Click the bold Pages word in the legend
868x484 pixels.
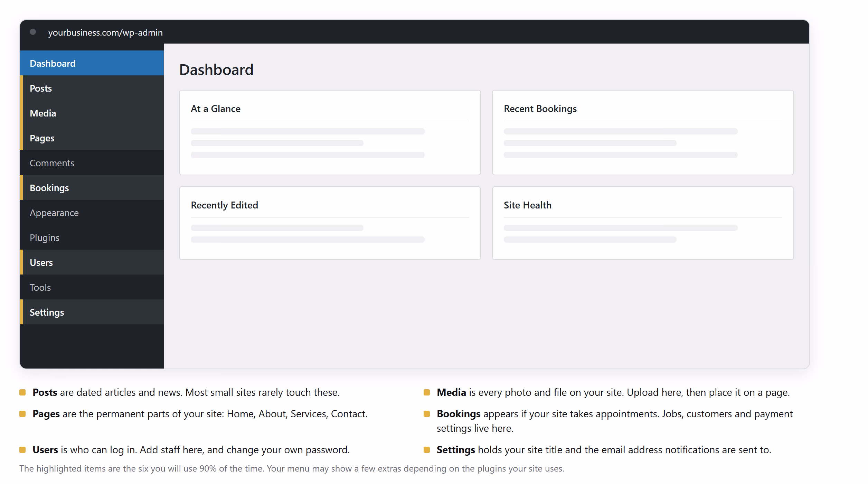46,414
